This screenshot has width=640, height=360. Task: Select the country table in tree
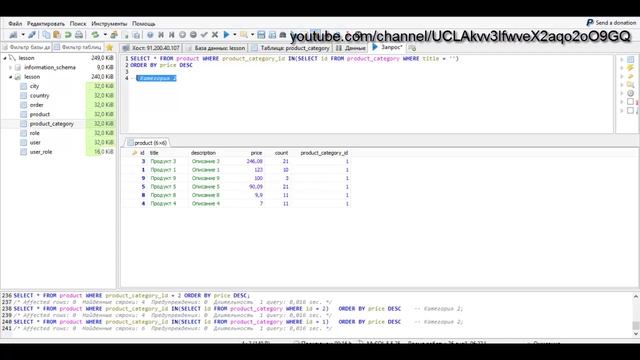point(39,96)
